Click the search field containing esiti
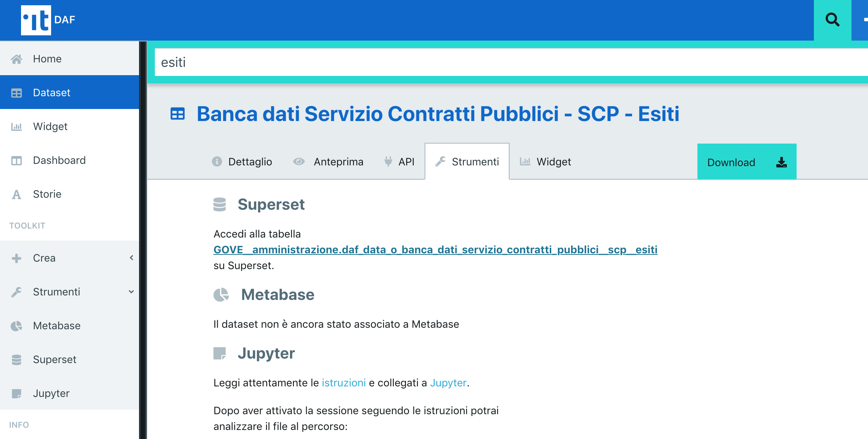The height and width of the screenshot is (439, 868). point(511,62)
